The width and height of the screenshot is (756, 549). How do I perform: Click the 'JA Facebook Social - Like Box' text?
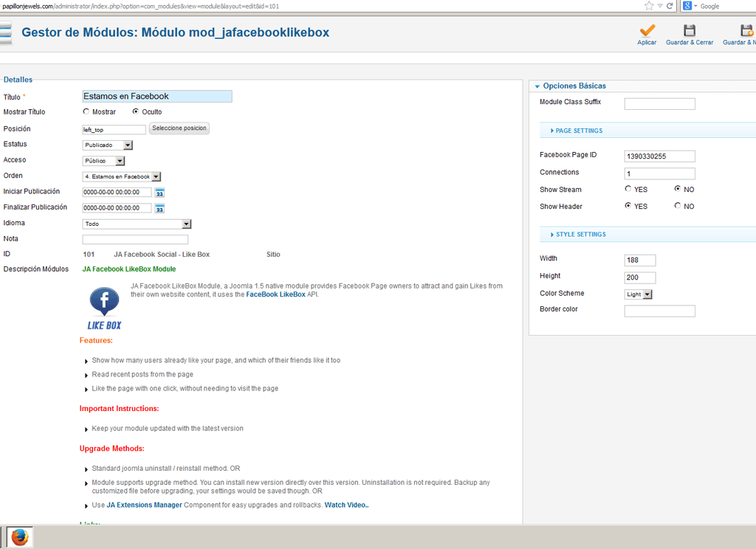click(x=162, y=255)
